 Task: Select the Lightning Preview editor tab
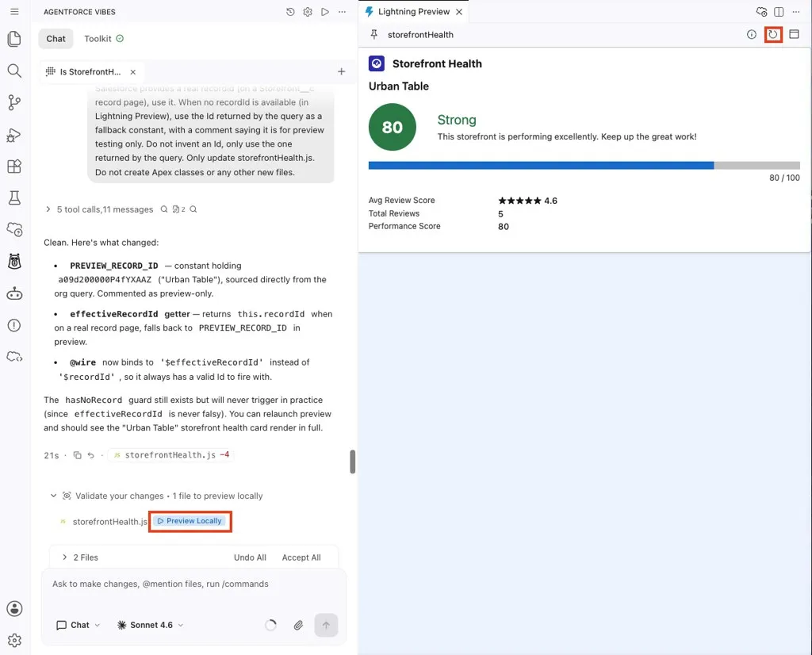point(414,11)
